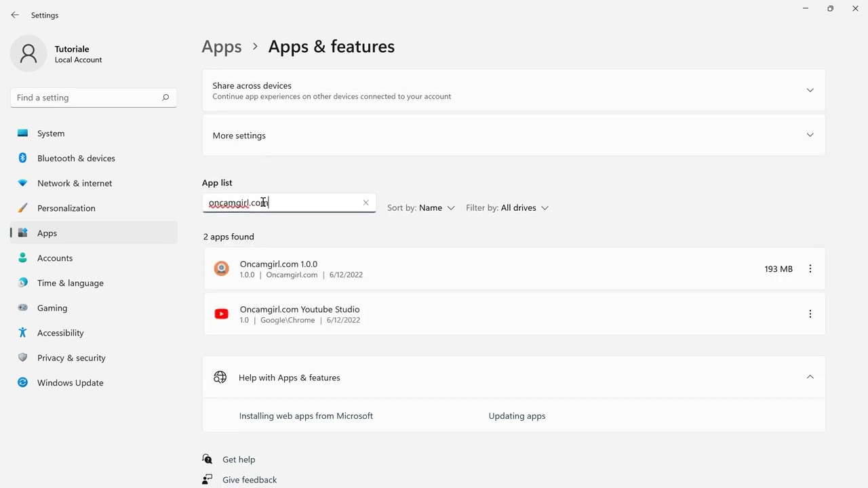The height and width of the screenshot is (488, 868).
Task: Click the Get help link
Action: point(239,460)
